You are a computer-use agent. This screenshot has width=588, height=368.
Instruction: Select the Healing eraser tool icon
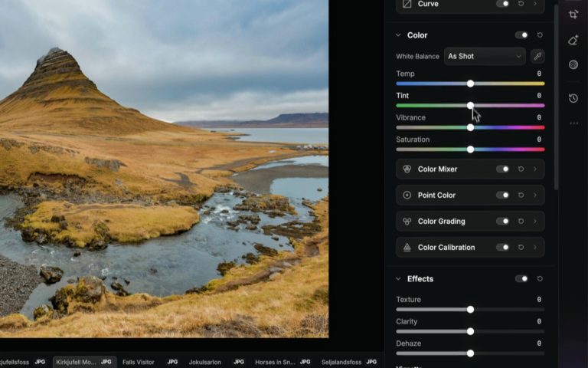[573, 40]
